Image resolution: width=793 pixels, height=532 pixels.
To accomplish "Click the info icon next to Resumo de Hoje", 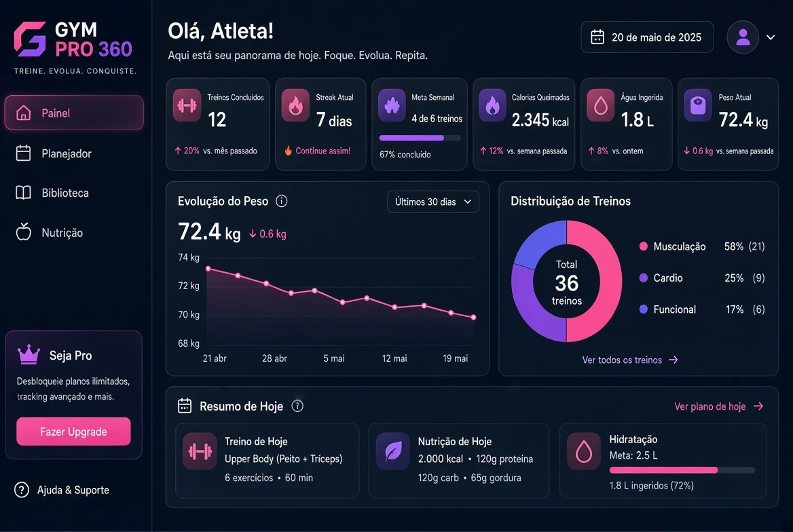I will 297,406.
